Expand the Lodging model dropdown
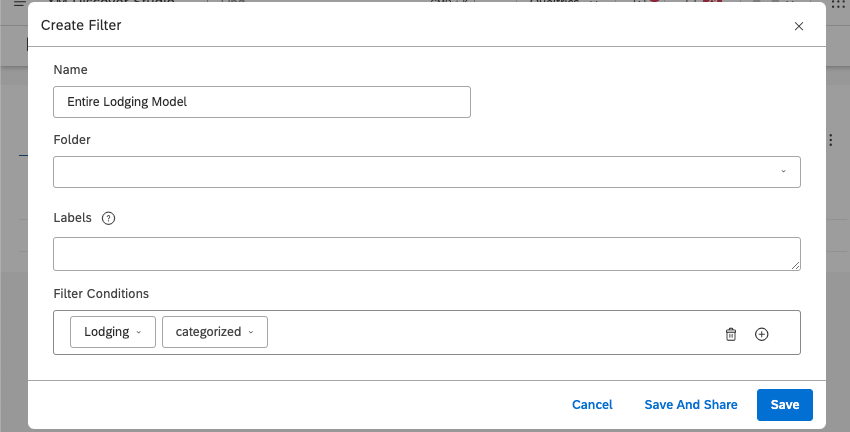850x432 pixels. tap(112, 332)
